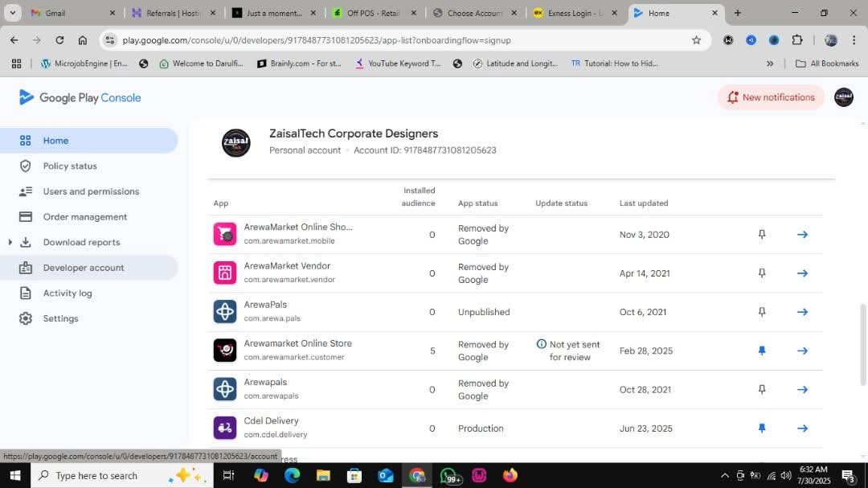Expand hidden icons in the system tray
Viewport: 868px width, 488px height.
pos(724,475)
